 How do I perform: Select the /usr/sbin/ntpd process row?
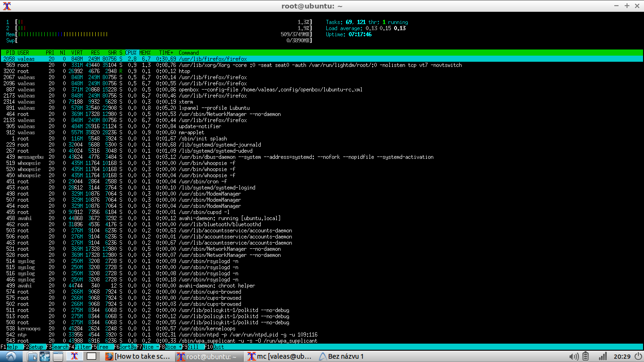322,335
